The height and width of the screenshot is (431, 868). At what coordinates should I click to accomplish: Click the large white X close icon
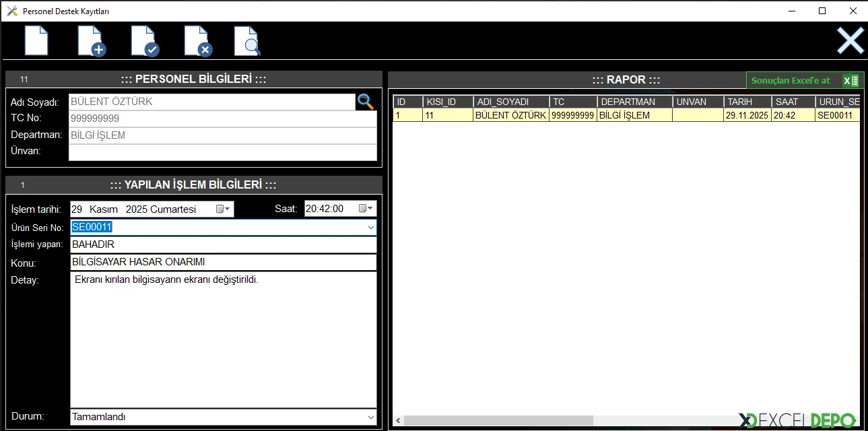tap(850, 41)
